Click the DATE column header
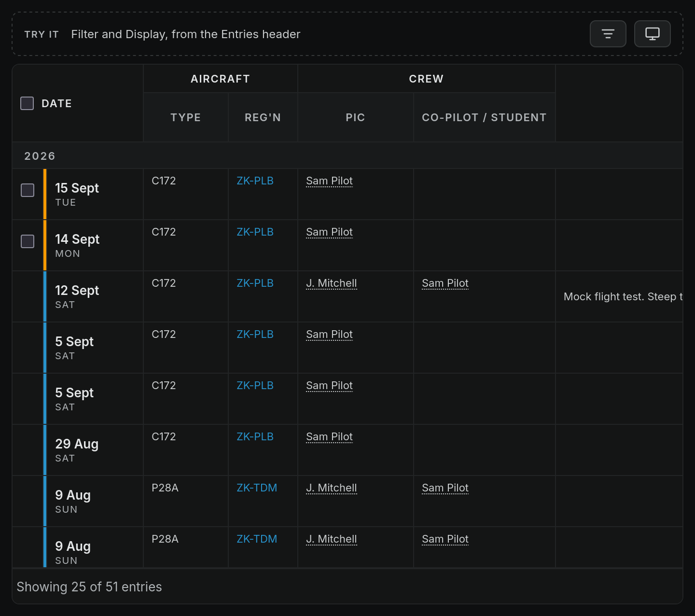Screen dimensions: 695x616 [56, 103]
